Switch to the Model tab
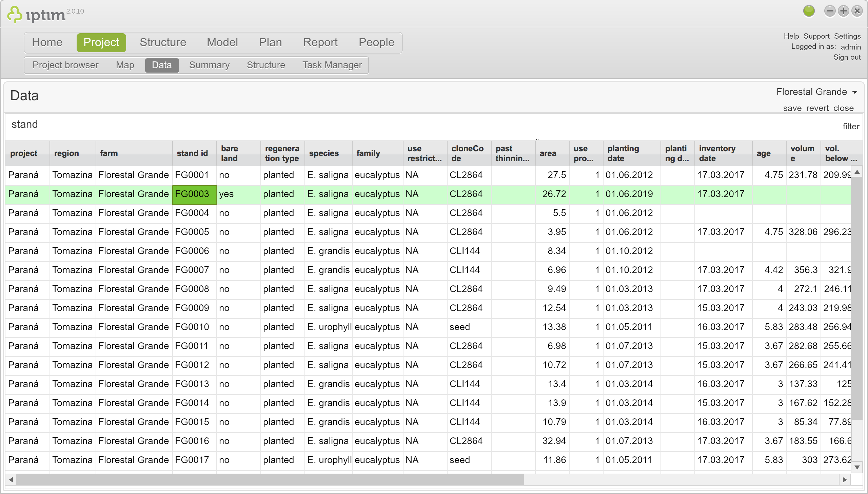 tap(222, 42)
